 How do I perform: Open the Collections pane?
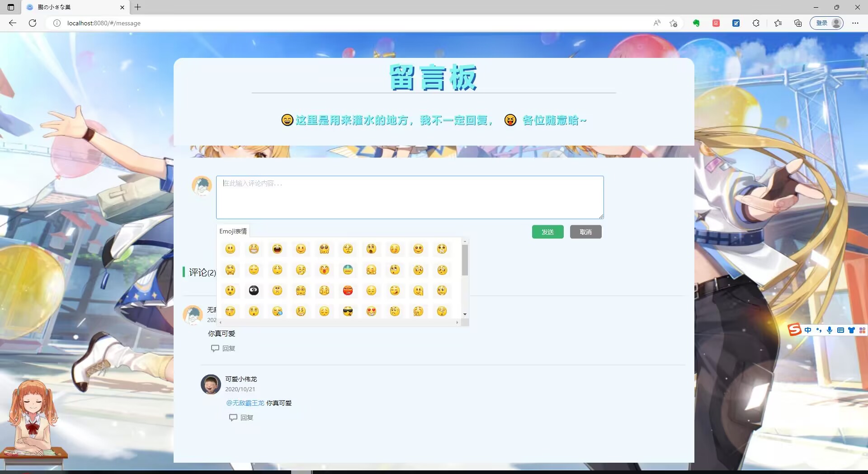coord(797,23)
